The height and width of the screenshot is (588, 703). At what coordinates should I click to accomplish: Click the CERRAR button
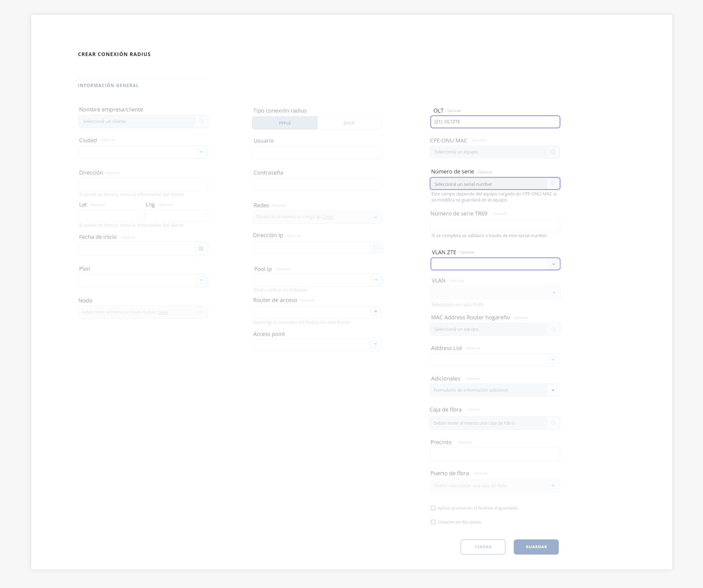483,547
